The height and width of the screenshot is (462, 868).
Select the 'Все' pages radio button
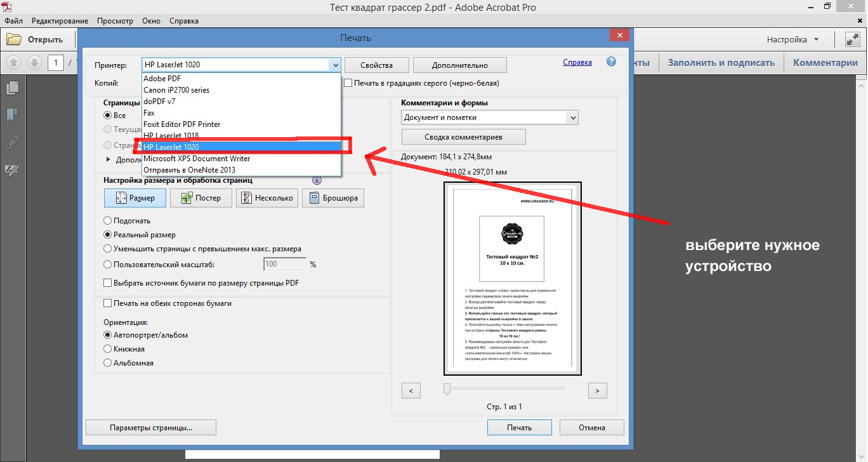point(107,115)
